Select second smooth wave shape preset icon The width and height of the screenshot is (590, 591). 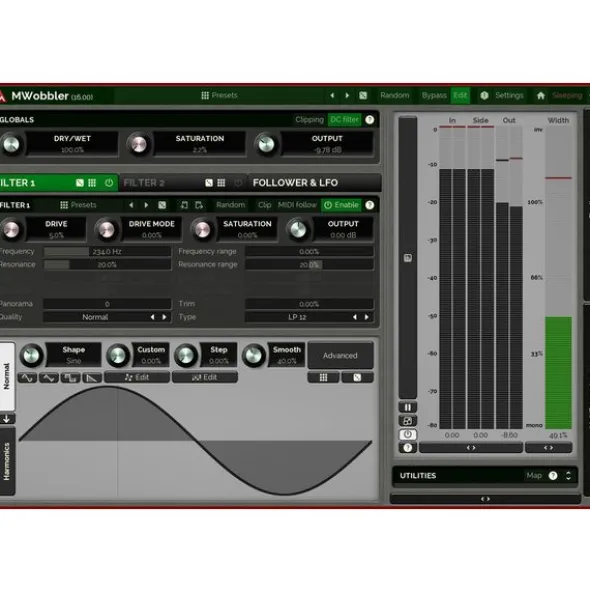(49, 378)
